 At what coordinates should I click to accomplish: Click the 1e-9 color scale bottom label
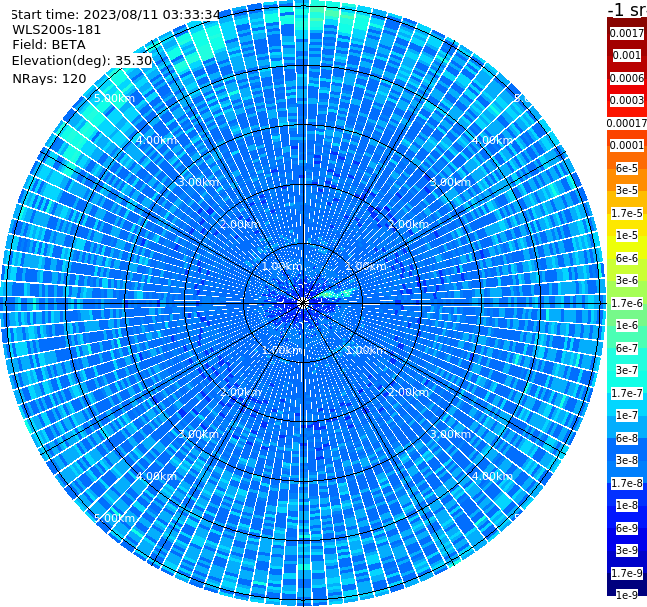coord(627,595)
